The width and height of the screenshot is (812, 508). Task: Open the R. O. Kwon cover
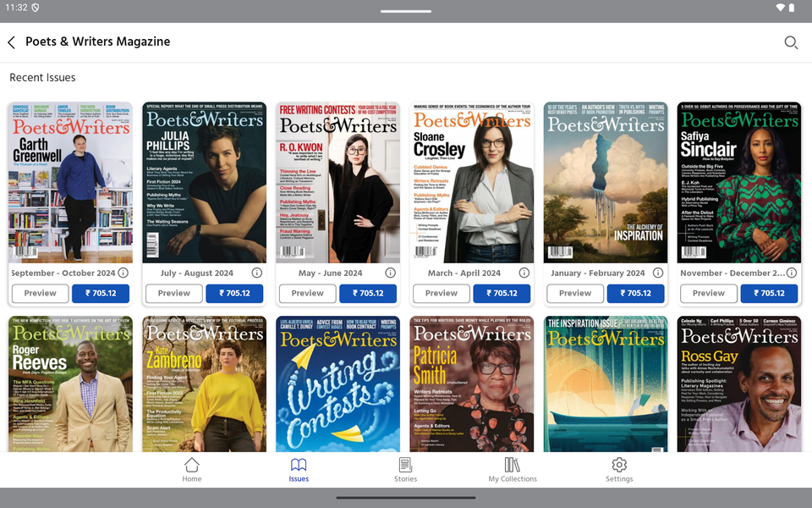pos(337,183)
